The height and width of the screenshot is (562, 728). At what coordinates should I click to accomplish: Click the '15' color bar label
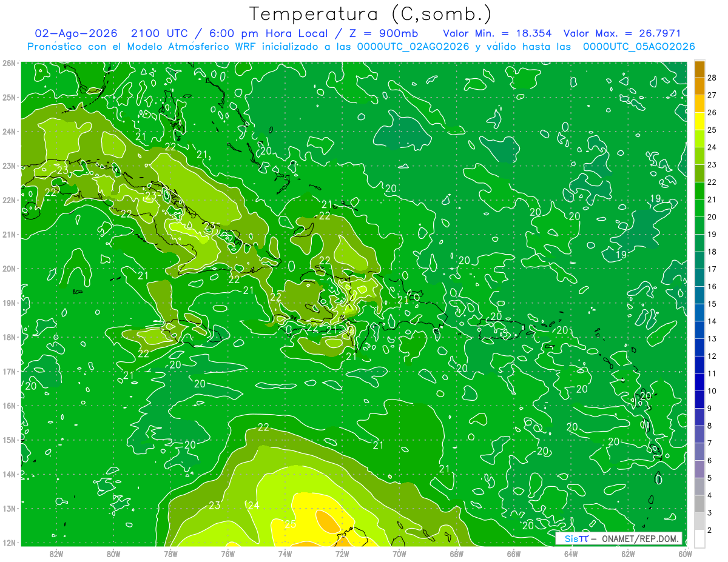(712, 304)
